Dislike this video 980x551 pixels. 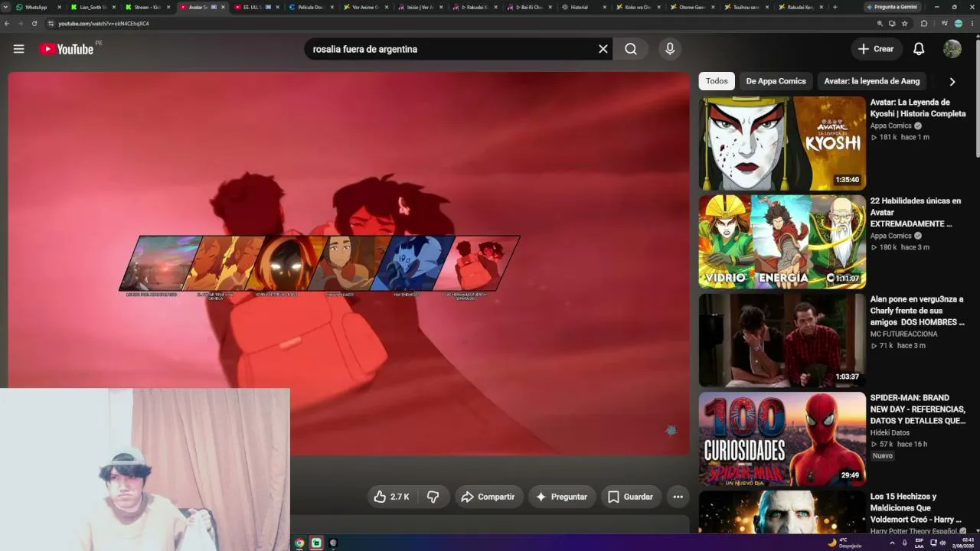tap(433, 497)
